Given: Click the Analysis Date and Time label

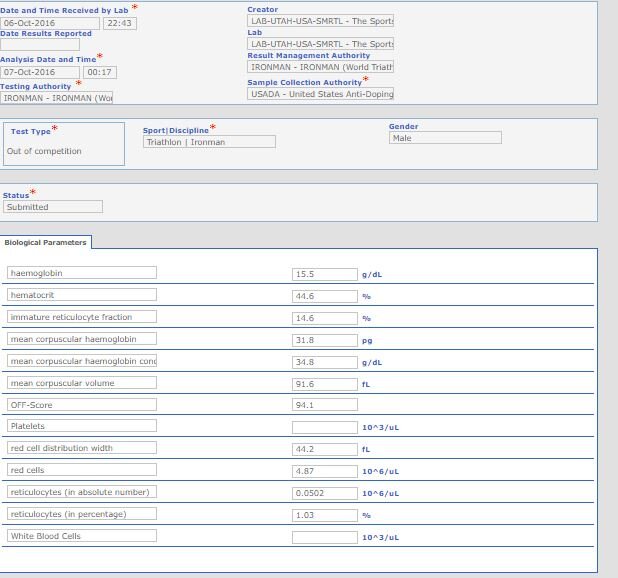Looking at the screenshot, I should tap(48, 59).
